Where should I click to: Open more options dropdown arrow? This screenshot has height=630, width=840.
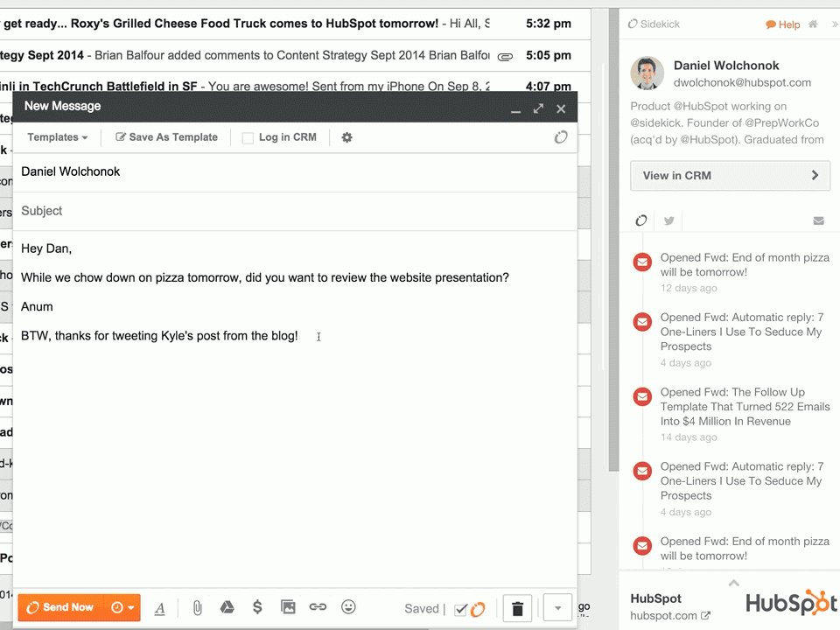coord(557,608)
